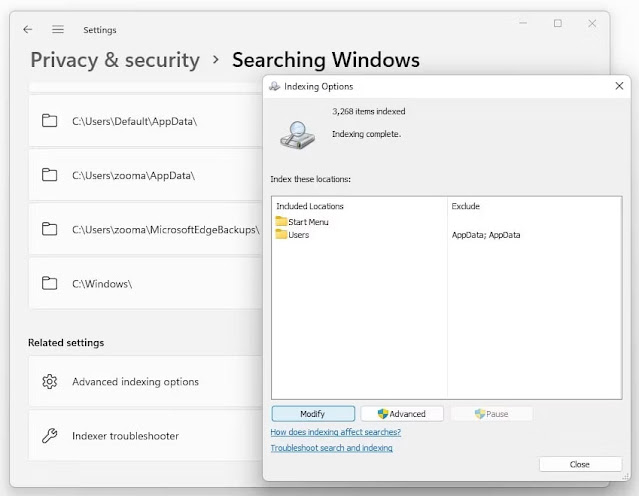Click the wrench icon for Indexer troubleshooter
This screenshot has height=496, width=639.
coord(49,436)
